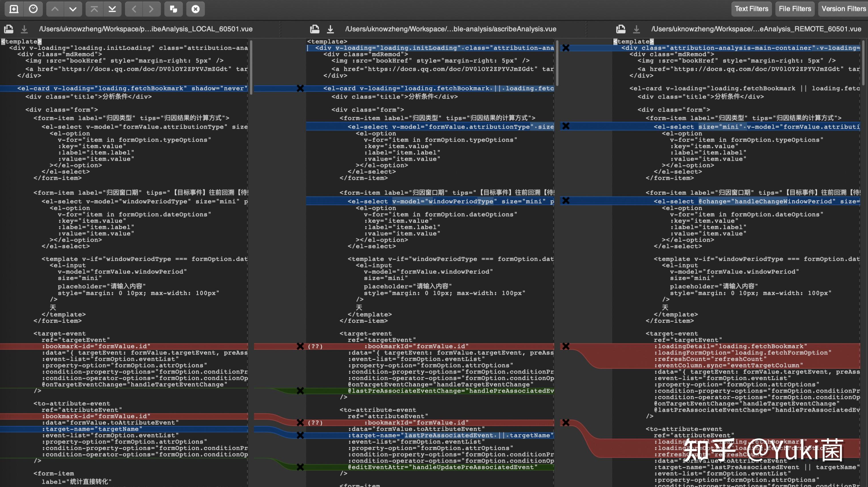Open the File Filters menu
Image resolution: width=868 pixels, height=487 pixels.
(x=795, y=9)
